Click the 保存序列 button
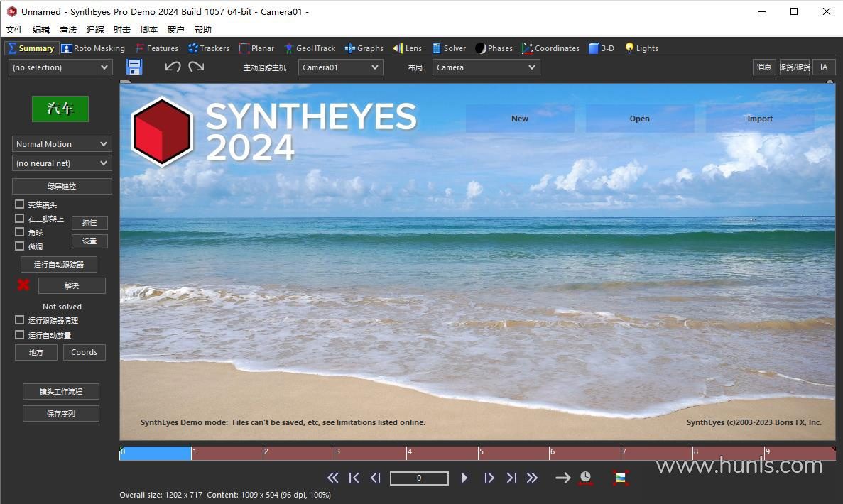The width and height of the screenshot is (843, 504). pos(61,414)
